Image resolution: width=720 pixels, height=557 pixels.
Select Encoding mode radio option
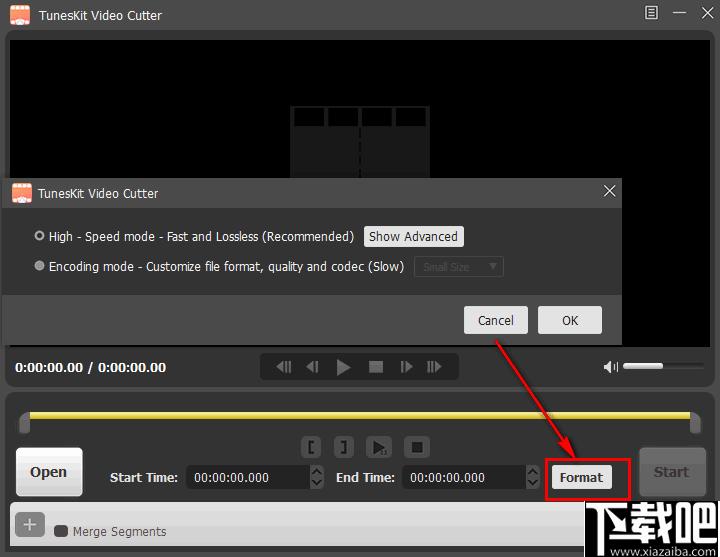[x=40, y=267]
